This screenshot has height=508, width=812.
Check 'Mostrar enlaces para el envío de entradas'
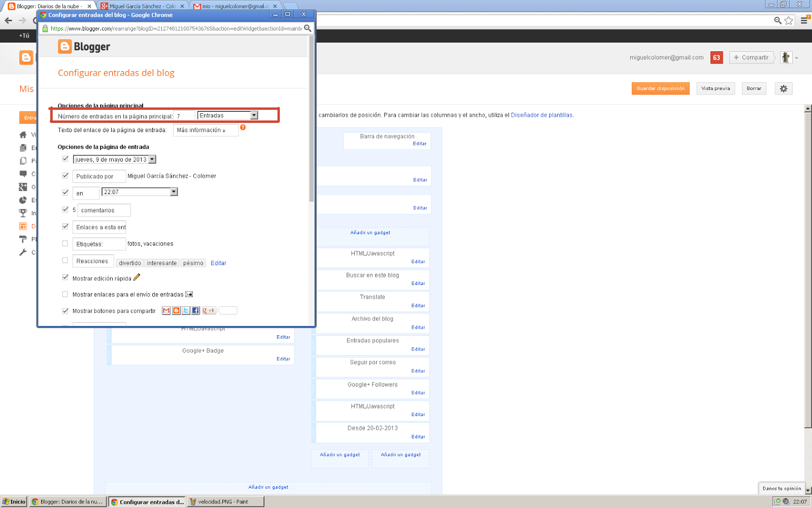click(65, 294)
